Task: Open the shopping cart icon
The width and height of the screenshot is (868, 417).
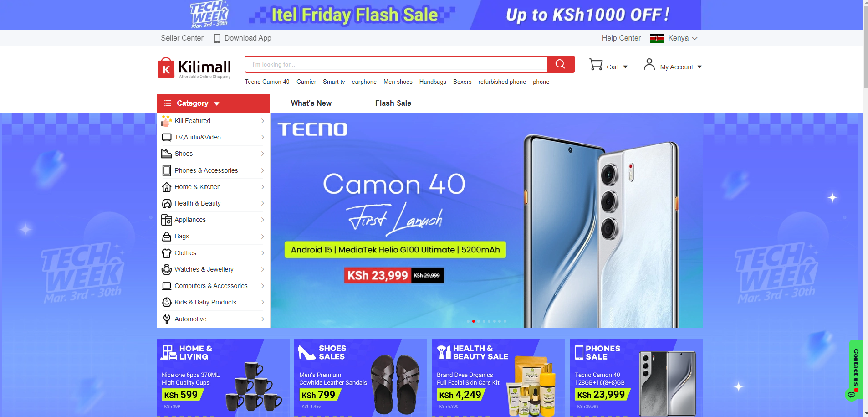Action: pyautogui.click(x=596, y=65)
